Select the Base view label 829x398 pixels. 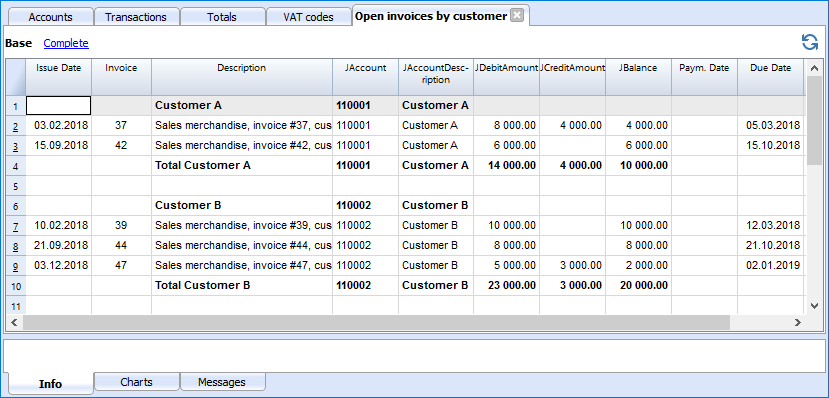(19, 43)
